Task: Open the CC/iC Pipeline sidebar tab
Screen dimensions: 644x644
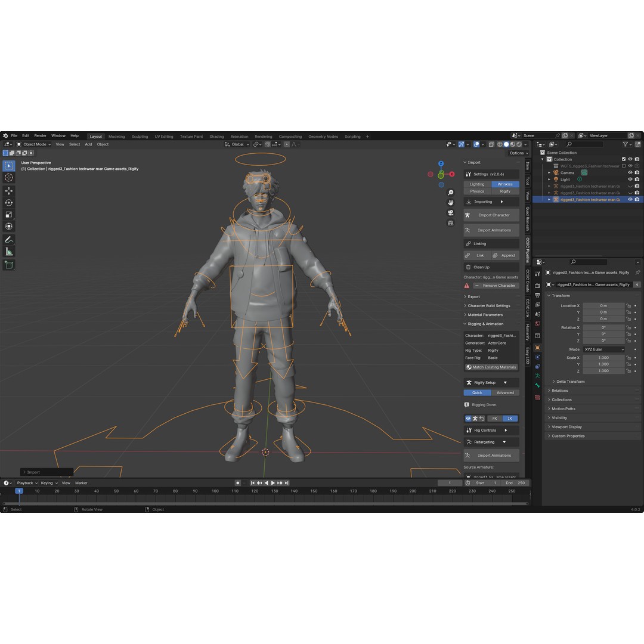Action: coord(528,250)
